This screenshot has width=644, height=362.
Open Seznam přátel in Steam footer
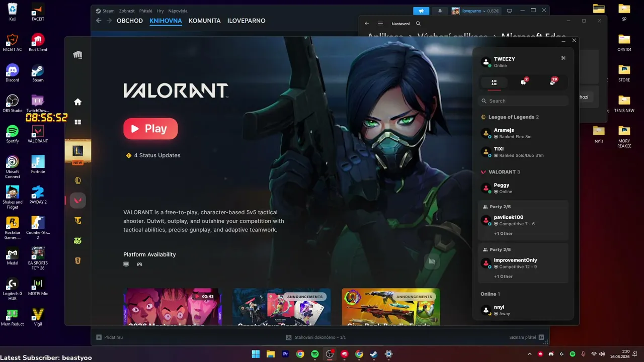[527, 337]
